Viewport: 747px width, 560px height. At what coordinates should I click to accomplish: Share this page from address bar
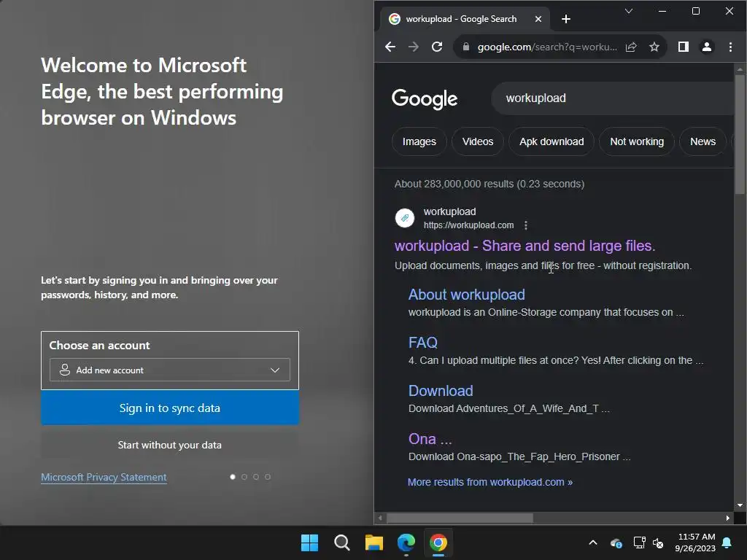[x=631, y=47]
